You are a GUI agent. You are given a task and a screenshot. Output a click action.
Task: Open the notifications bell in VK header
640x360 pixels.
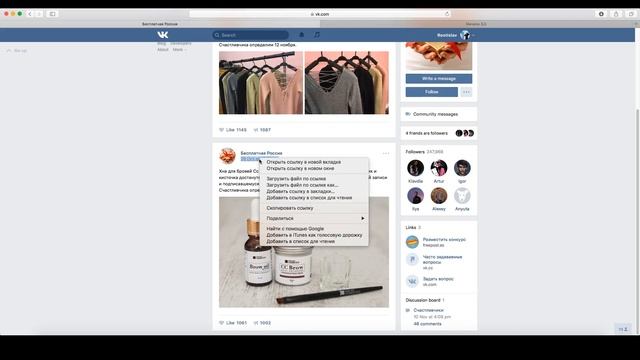coord(302,35)
